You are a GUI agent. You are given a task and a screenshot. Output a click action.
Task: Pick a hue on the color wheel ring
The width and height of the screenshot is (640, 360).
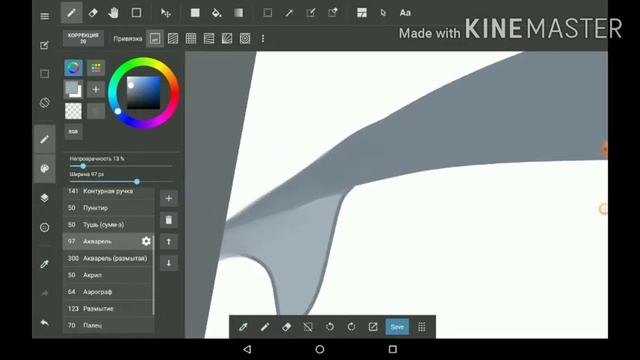pyautogui.click(x=144, y=93)
